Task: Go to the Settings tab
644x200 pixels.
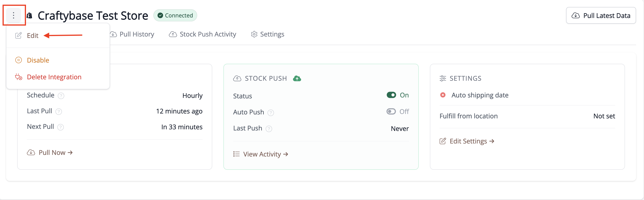Action: coord(267,34)
